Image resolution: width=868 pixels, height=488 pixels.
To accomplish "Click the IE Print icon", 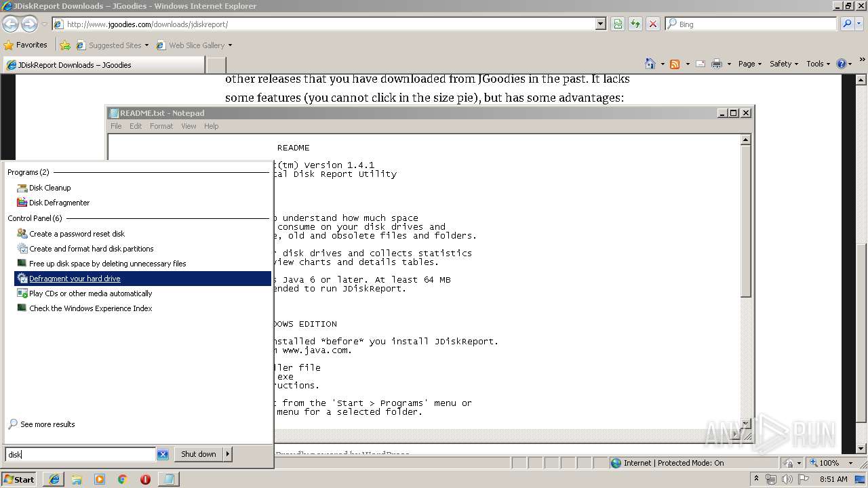I will tap(717, 64).
